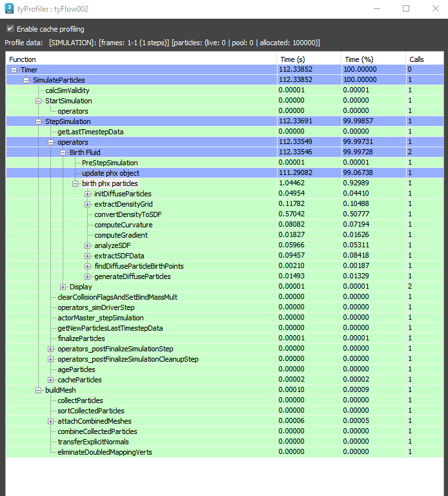This screenshot has height=496, width=448.
Task: Expand operators_postFinalizeSimulationStep node
Action: (50, 349)
